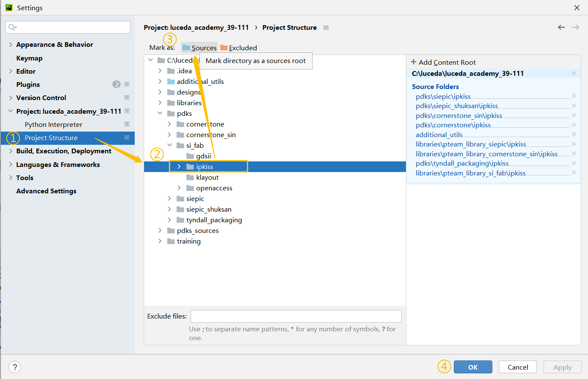Expand the training folder

point(160,241)
